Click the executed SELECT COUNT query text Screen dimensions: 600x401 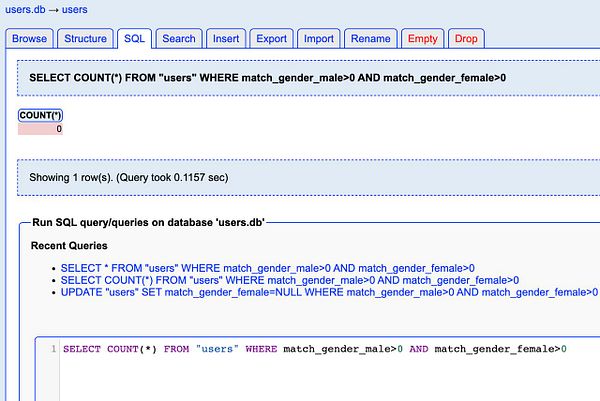267,78
